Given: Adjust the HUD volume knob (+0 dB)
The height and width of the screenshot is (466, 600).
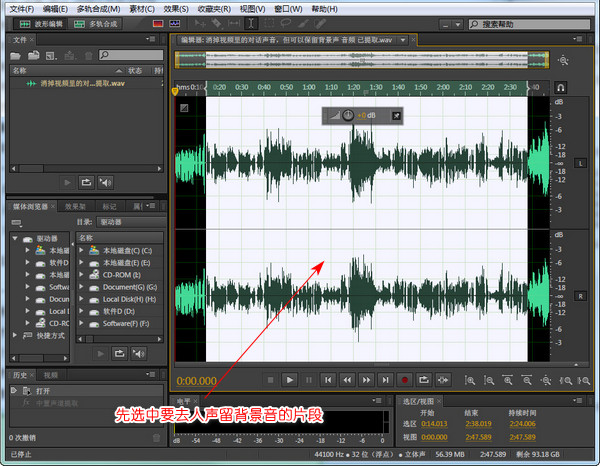Looking at the screenshot, I should point(348,115).
